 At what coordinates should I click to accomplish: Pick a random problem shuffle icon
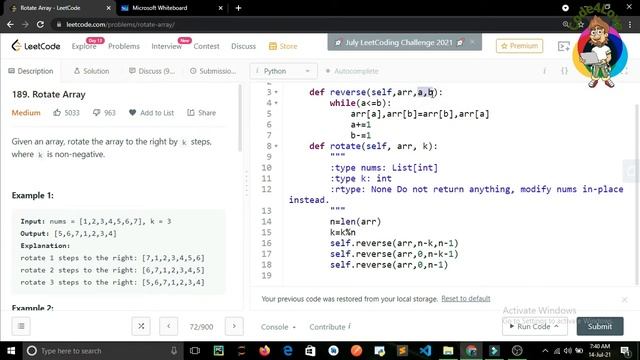click(x=141, y=326)
